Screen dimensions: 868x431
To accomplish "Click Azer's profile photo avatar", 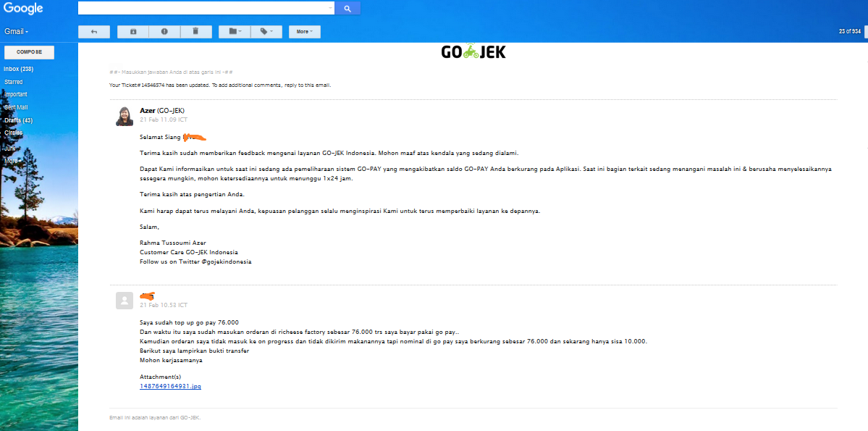I will [x=125, y=117].
